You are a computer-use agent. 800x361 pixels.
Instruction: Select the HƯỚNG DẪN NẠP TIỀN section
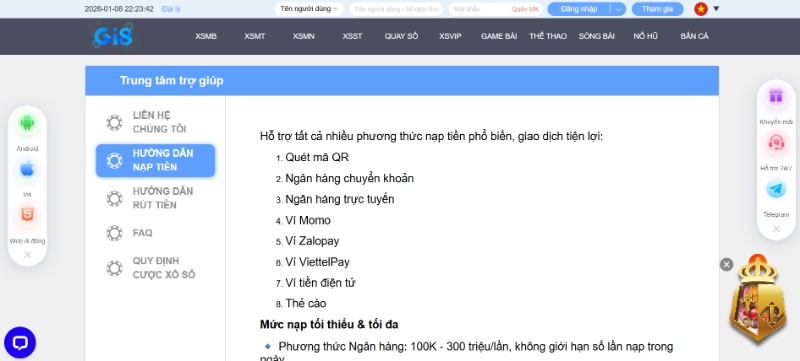pyautogui.click(x=156, y=161)
